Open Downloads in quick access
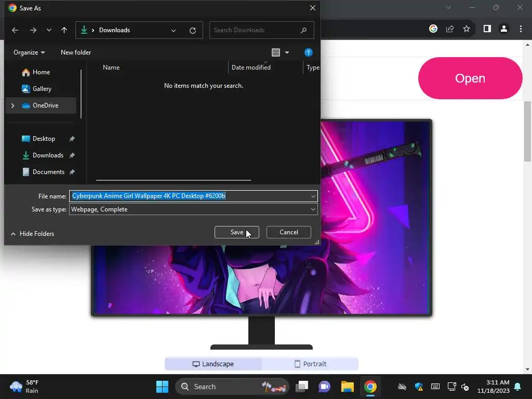This screenshot has width=532, height=399. coord(48,155)
